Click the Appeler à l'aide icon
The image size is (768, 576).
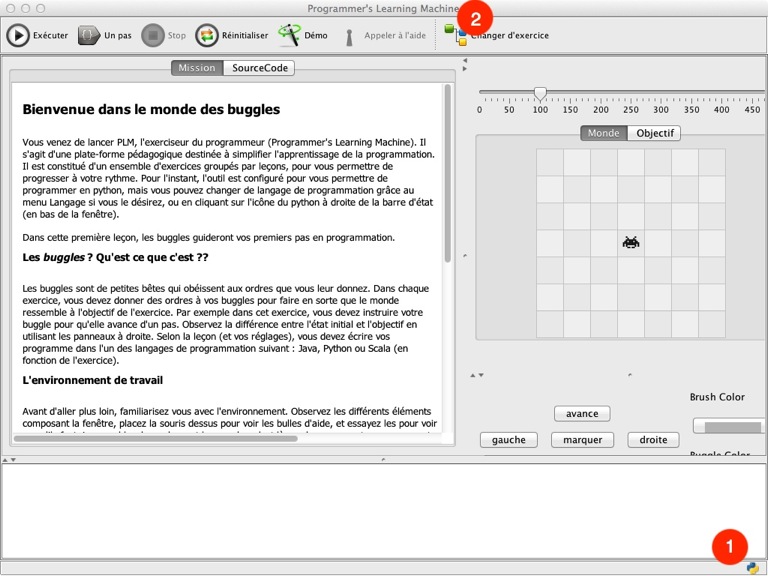click(x=349, y=37)
